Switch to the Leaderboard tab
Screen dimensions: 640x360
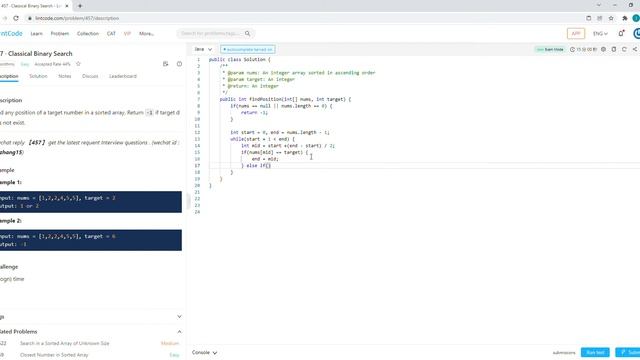[123, 76]
